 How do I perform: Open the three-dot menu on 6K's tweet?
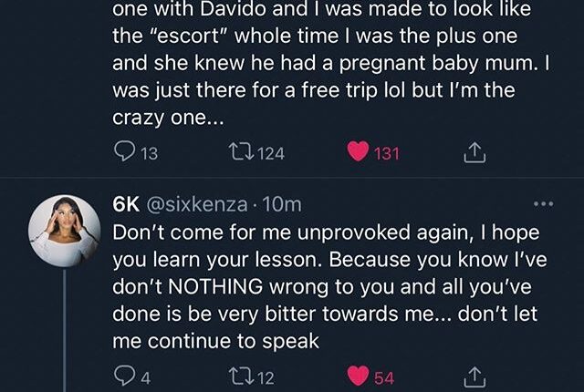[x=543, y=204]
